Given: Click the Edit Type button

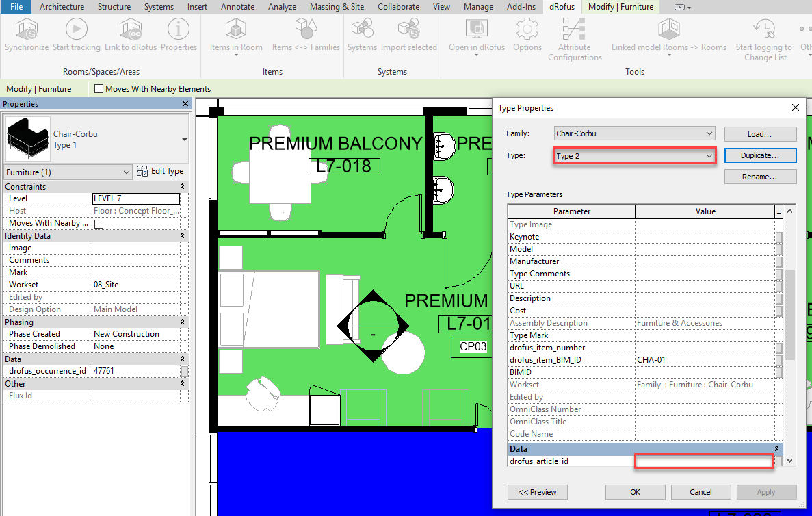Looking at the screenshot, I should pyautogui.click(x=160, y=171).
